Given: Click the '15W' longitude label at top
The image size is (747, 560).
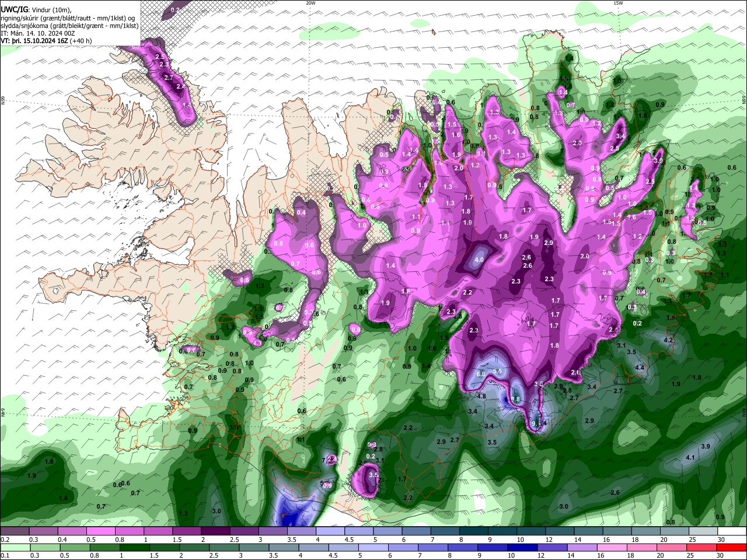Looking at the screenshot, I should 618,3.
